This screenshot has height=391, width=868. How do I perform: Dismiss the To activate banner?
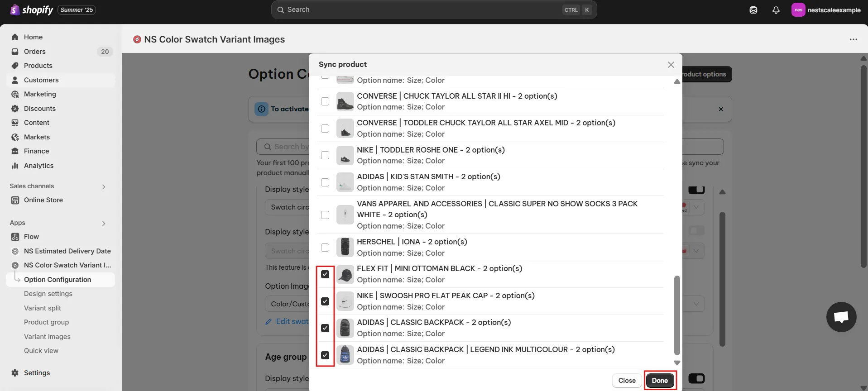pos(721,109)
